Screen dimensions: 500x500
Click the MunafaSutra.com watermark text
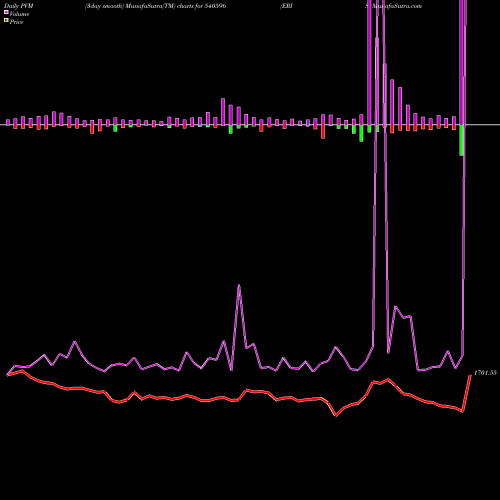396,6
